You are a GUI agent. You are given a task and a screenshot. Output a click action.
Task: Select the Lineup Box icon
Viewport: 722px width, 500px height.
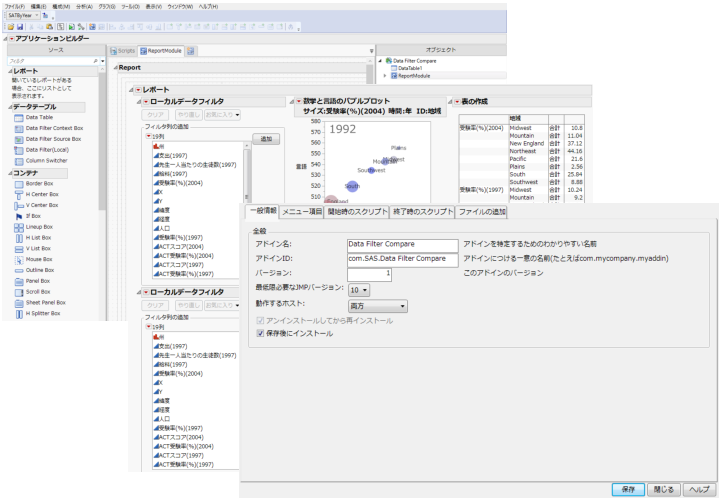(x=19, y=227)
